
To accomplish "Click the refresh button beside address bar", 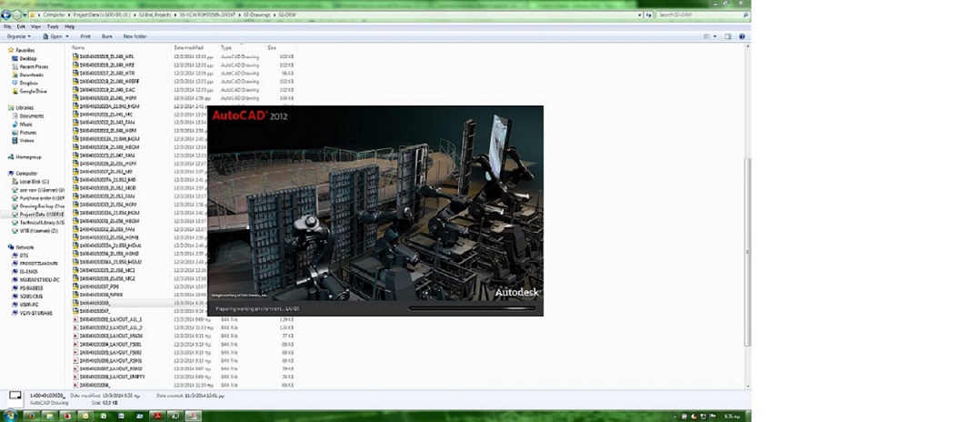I will 647,15.
